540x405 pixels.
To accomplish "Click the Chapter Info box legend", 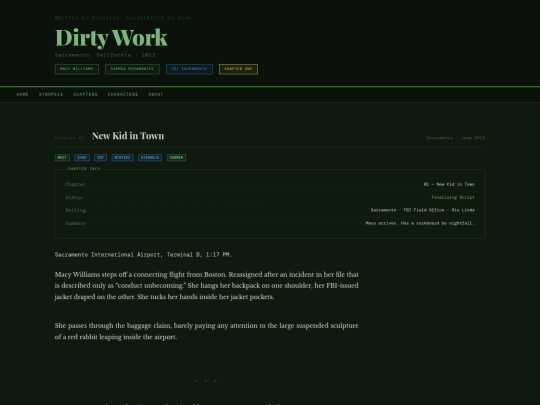I will (84, 169).
